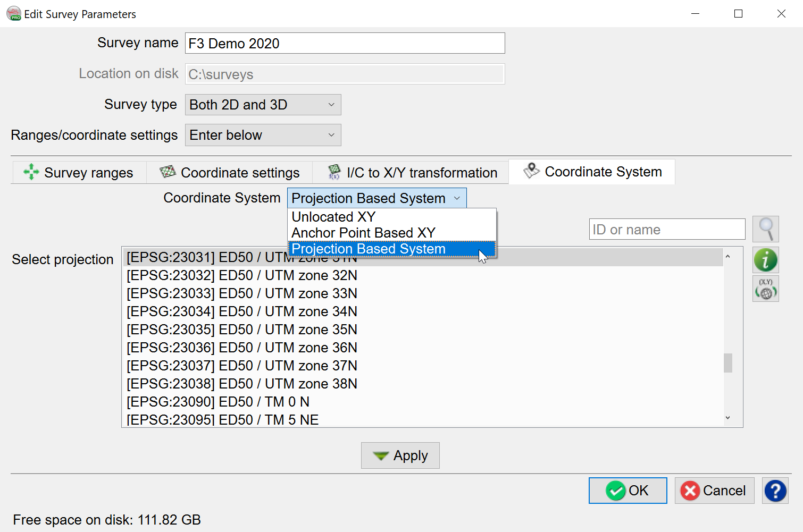Screen dimensions: 803x532
Task: Choose Unlocated XY option
Action: click(x=333, y=217)
